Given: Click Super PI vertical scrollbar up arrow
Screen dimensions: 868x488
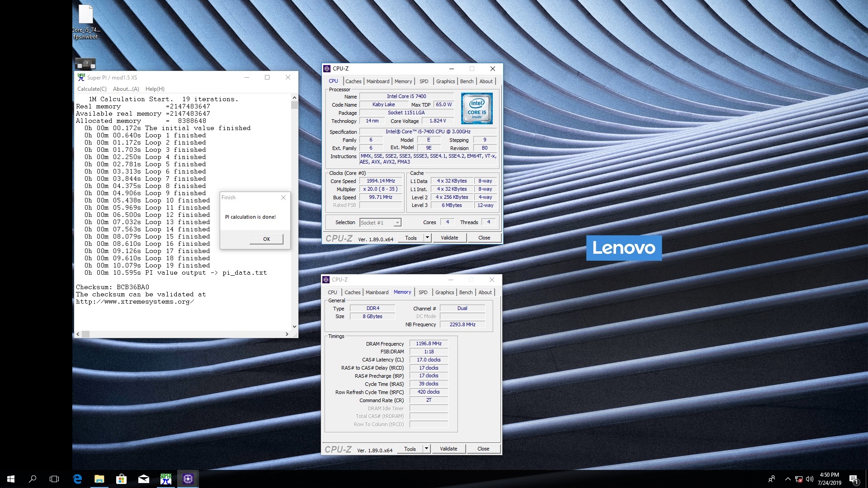Looking at the screenshot, I should 294,97.
